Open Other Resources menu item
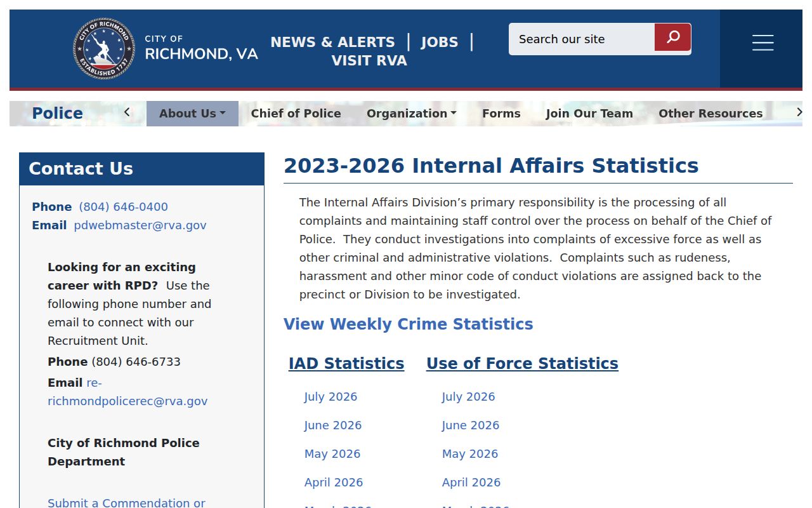The height and width of the screenshot is (508, 812). pos(710,114)
